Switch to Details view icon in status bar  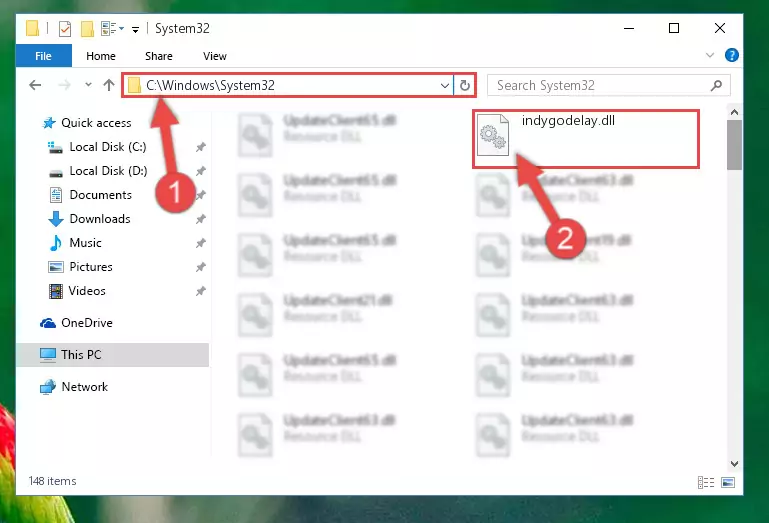tap(706, 482)
